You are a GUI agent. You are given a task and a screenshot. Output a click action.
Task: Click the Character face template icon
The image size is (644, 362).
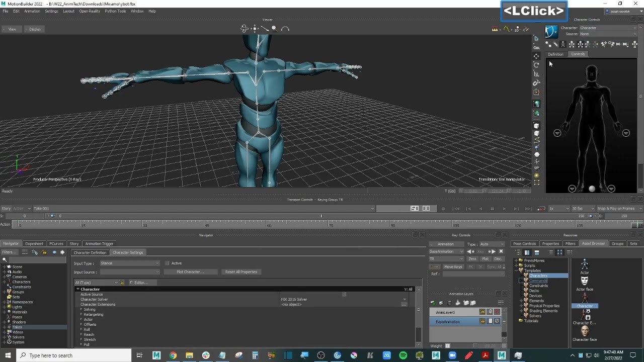(x=584, y=331)
